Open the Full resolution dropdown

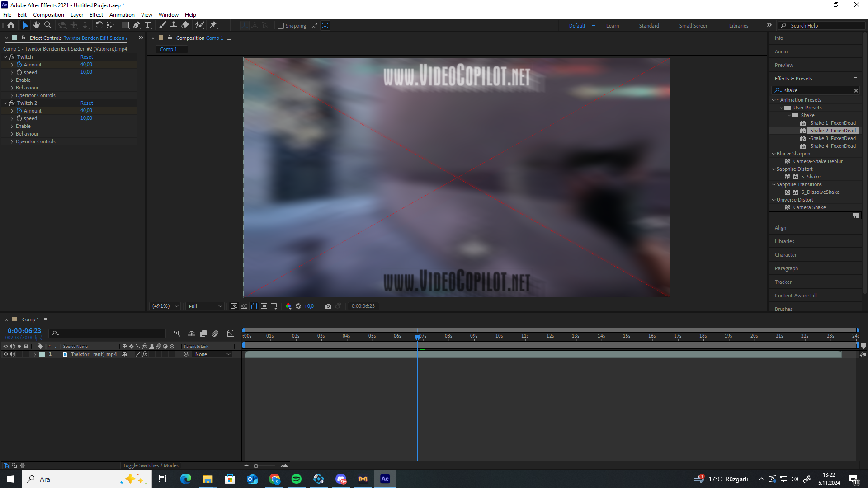tap(205, 306)
